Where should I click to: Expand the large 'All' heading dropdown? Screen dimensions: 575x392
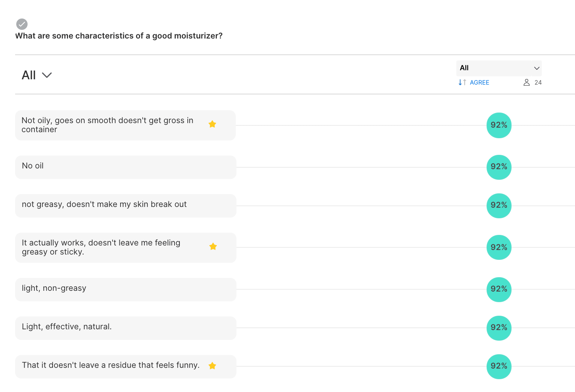[37, 75]
